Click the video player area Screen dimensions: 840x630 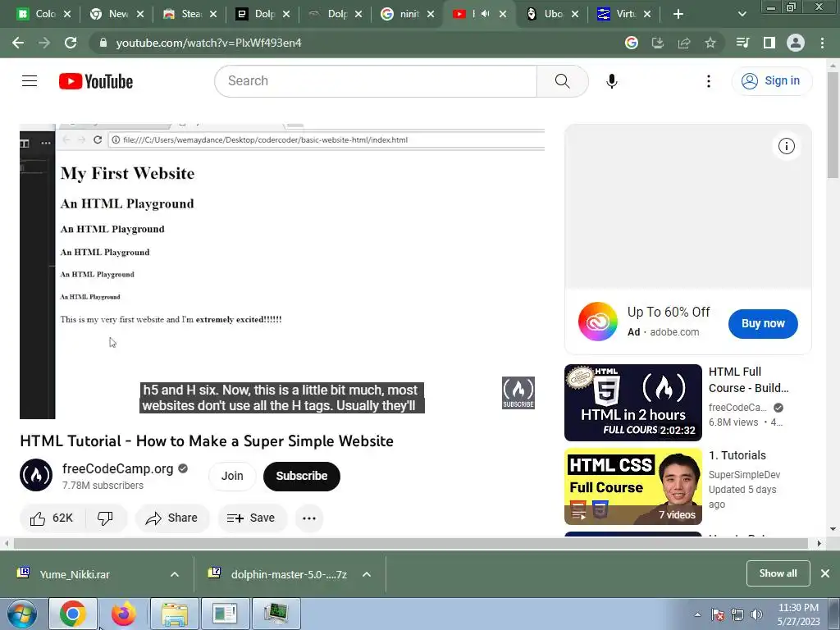pyautogui.click(x=282, y=272)
